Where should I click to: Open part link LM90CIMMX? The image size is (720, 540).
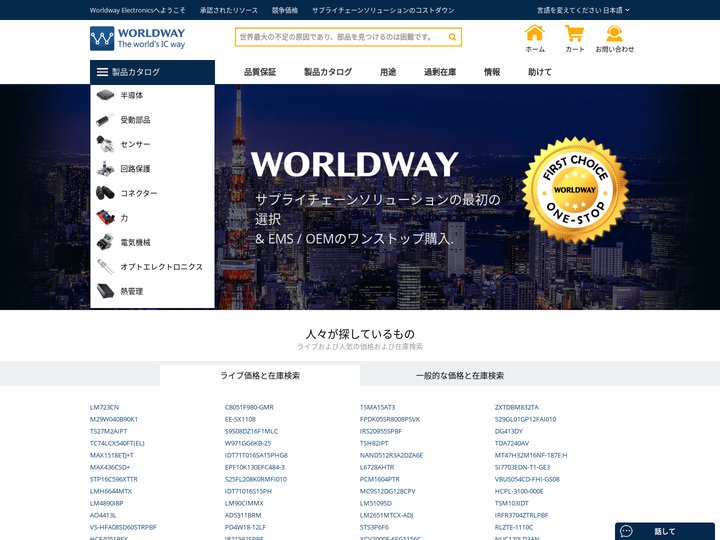(x=244, y=503)
